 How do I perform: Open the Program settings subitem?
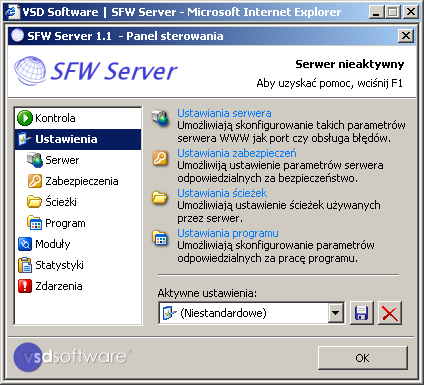click(x=65, y=223)
